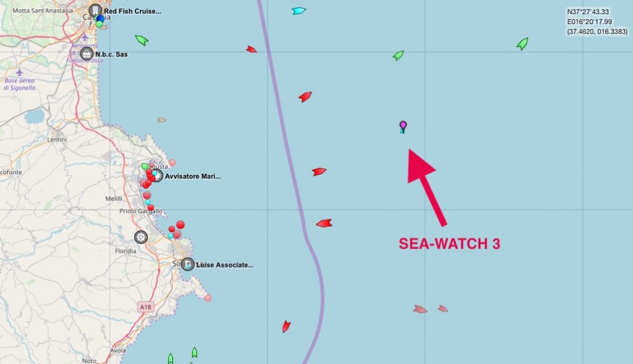Select the gray vessel offshore from Lentini
The image size is (633, 364).
161,120
